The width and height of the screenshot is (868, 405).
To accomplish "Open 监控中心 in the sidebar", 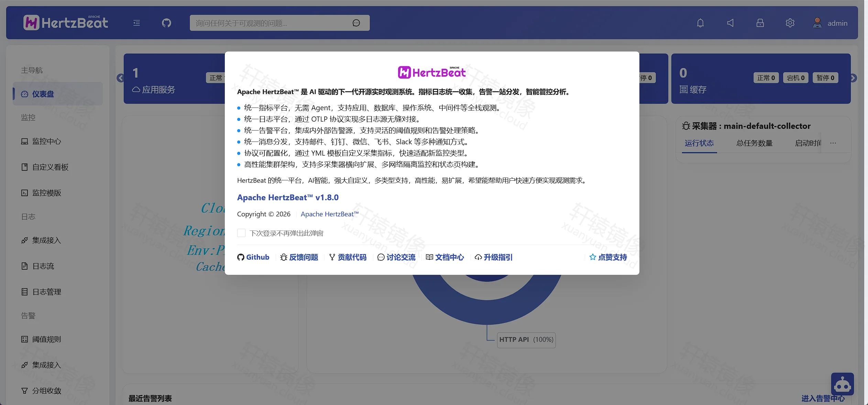I will (x=58, y=141).
